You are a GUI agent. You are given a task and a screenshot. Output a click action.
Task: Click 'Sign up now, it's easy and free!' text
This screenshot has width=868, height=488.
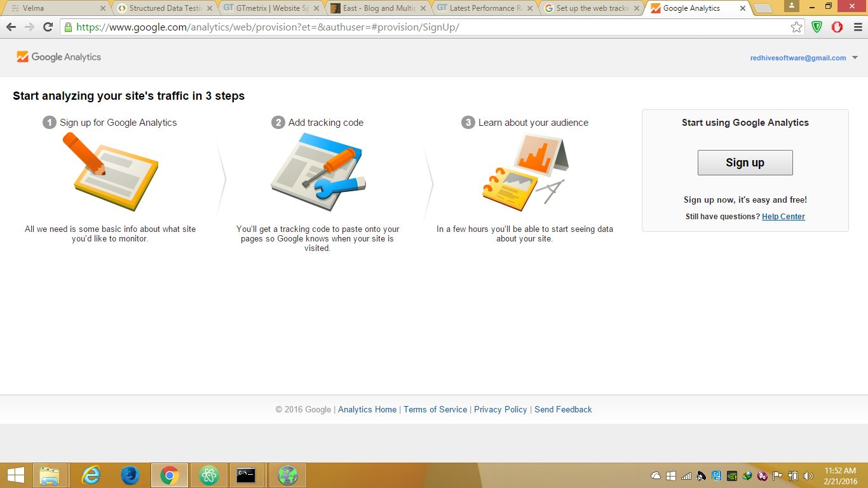pos(745,200)
